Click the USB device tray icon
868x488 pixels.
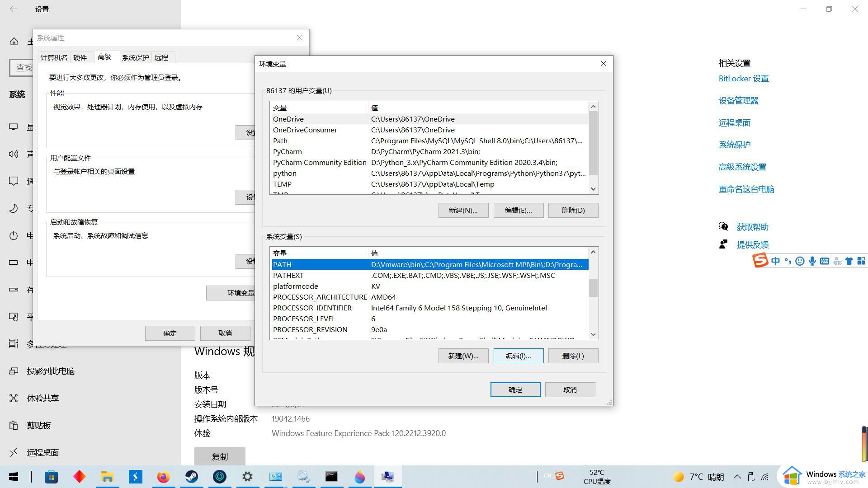(751, 477)
